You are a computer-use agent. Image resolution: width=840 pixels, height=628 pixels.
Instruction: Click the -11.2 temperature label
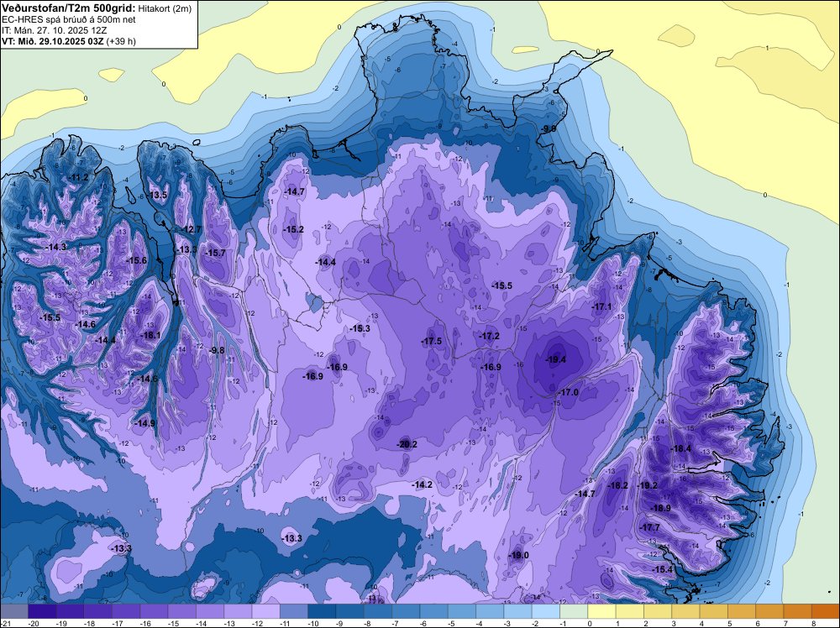point(79,177)
